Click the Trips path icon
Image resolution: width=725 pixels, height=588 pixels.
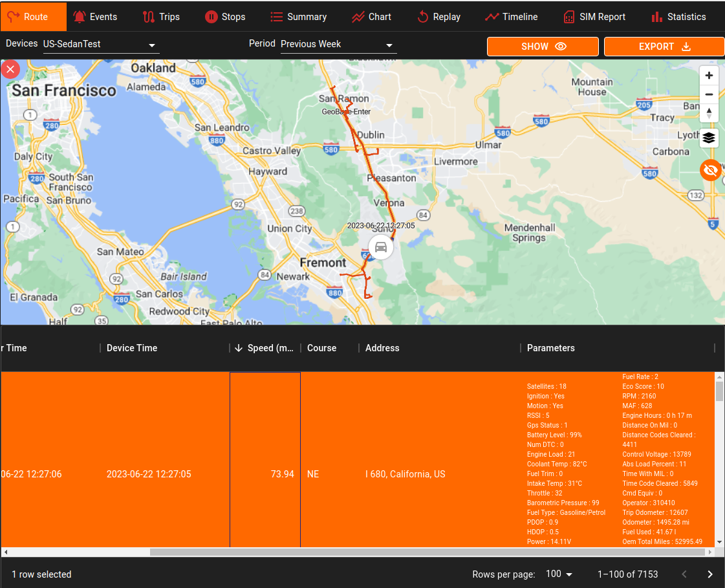coord(148,17)
